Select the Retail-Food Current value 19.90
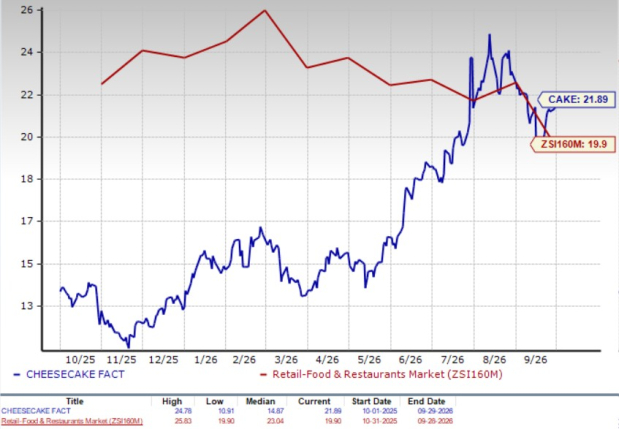619x429 pixels. click(x=333, y=421)
